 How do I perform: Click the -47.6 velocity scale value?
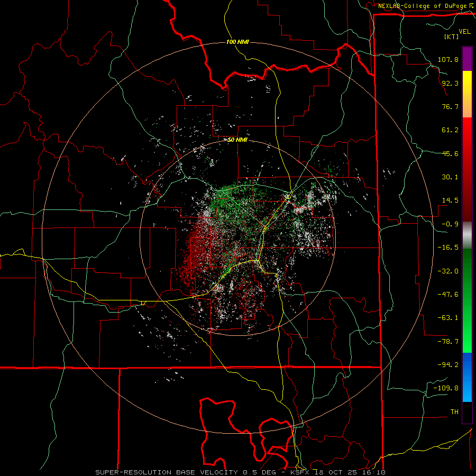point(448,295)
